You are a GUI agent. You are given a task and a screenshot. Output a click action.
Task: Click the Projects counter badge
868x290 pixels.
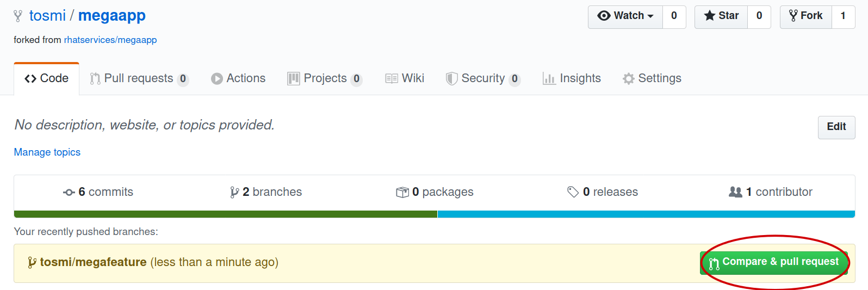coord(357,79)
